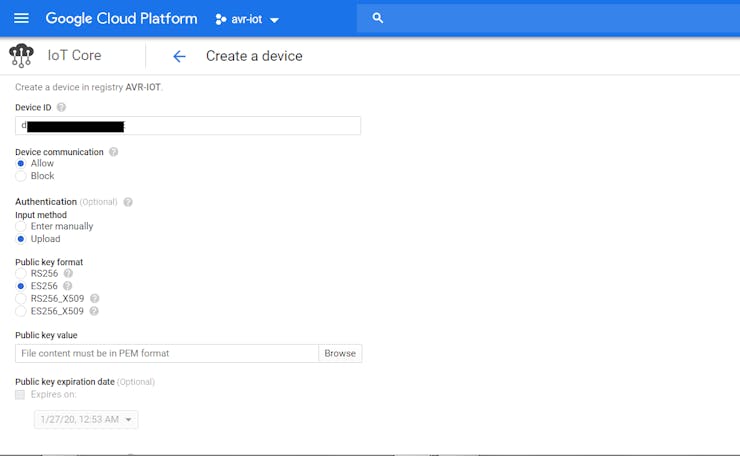This screenshot has width=740, height=456.
Task: Click the IoT Core product icon
Action: (21, 56)
